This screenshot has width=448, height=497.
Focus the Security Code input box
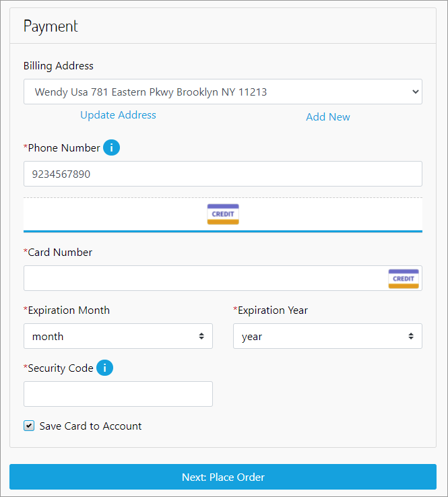coord(118,394)
